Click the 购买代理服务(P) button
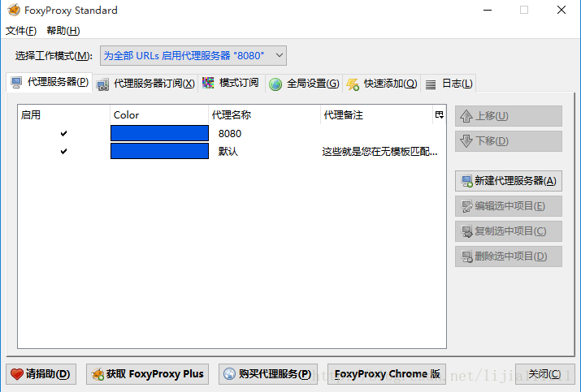 [268, 374]
